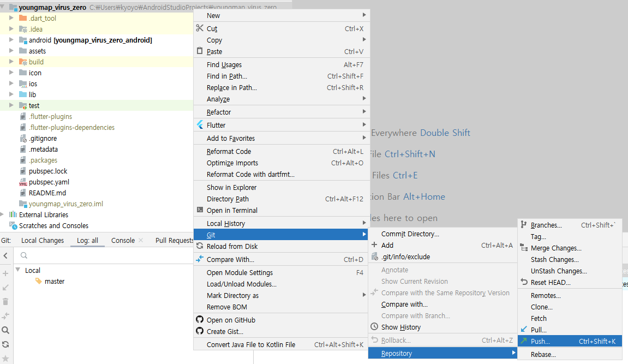628x364 pixels.
Task: Click the Cut scissors icon
Action: (200, 28)
